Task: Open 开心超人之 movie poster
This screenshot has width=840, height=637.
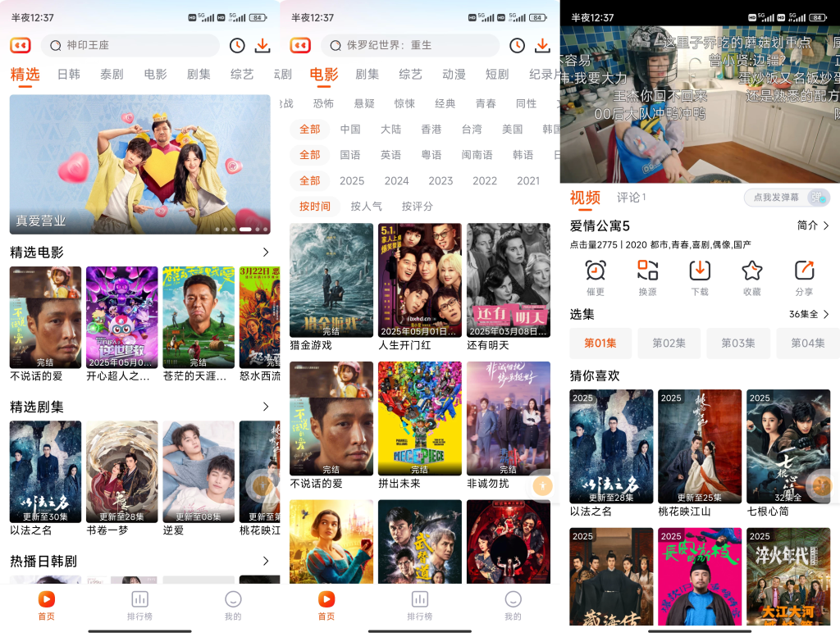Action: click(x=122, y=317)
